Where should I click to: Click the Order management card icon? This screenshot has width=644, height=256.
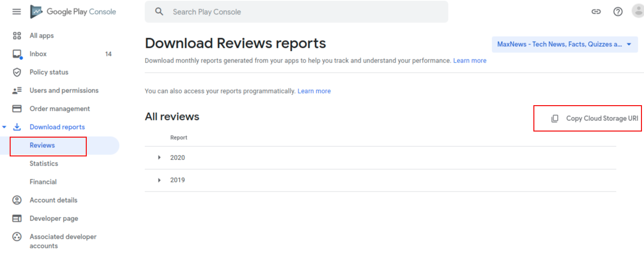[x=17, y=109]
